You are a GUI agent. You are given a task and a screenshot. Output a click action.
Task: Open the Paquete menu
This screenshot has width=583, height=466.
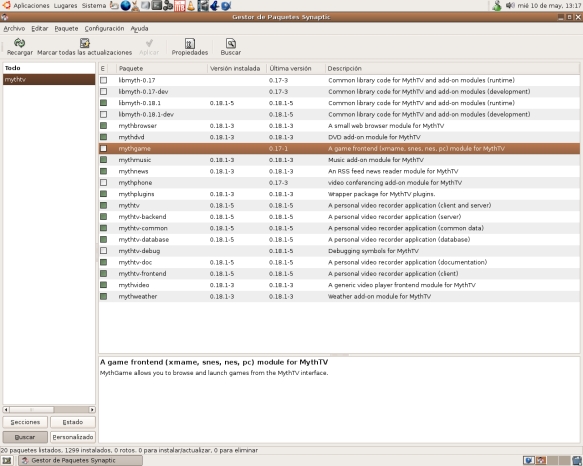[x=66, y=28]
